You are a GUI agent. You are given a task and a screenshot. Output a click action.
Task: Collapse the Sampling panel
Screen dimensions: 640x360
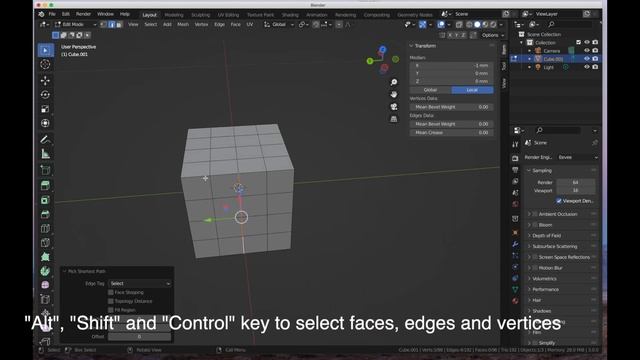point(529,170)
